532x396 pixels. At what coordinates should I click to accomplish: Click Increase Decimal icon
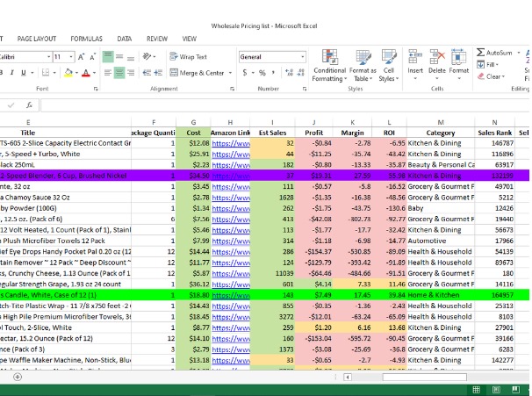(x=289, y=73)
